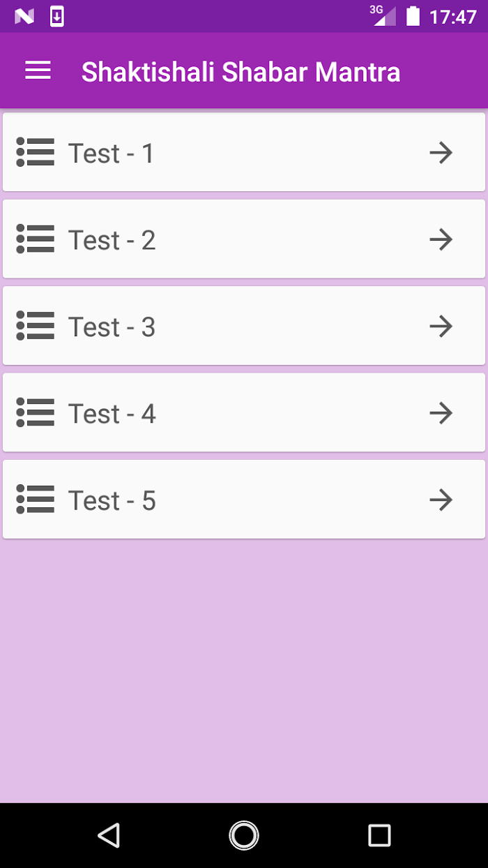Tap the list icon beside Test - 2

(36, 239)
